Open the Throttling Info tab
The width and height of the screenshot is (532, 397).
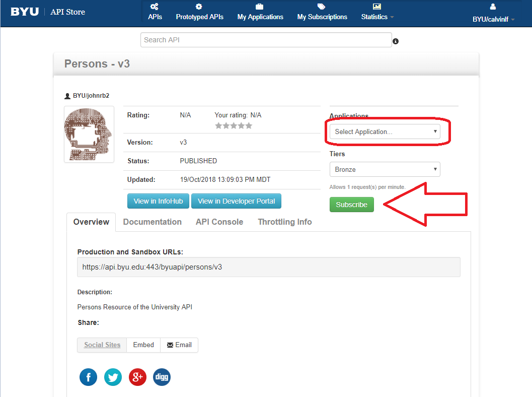285,222
